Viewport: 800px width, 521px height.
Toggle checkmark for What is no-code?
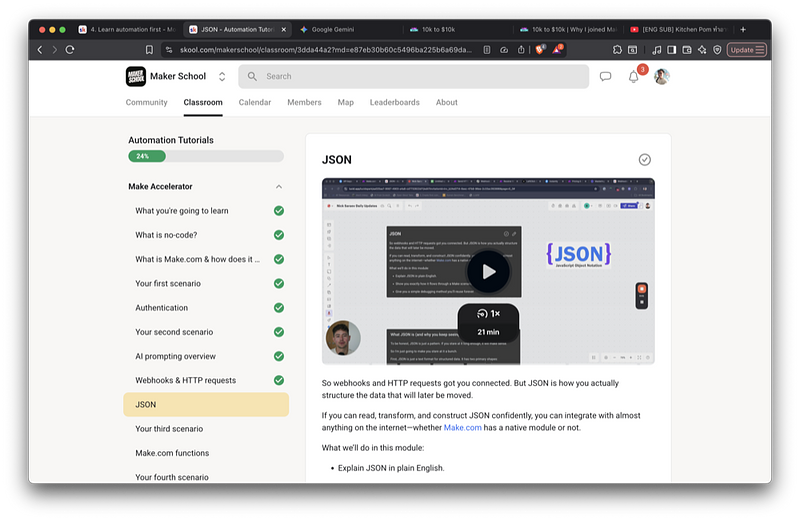coord(279,235)
